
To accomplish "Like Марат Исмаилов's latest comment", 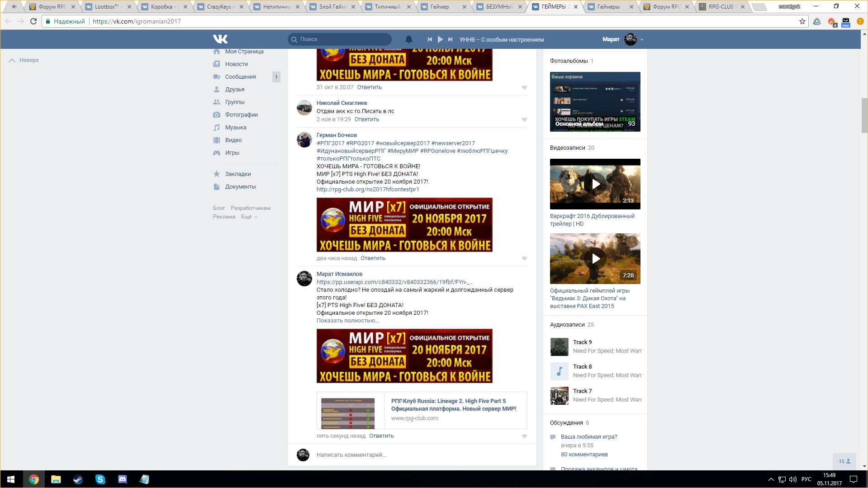I will tap(524, 436).
